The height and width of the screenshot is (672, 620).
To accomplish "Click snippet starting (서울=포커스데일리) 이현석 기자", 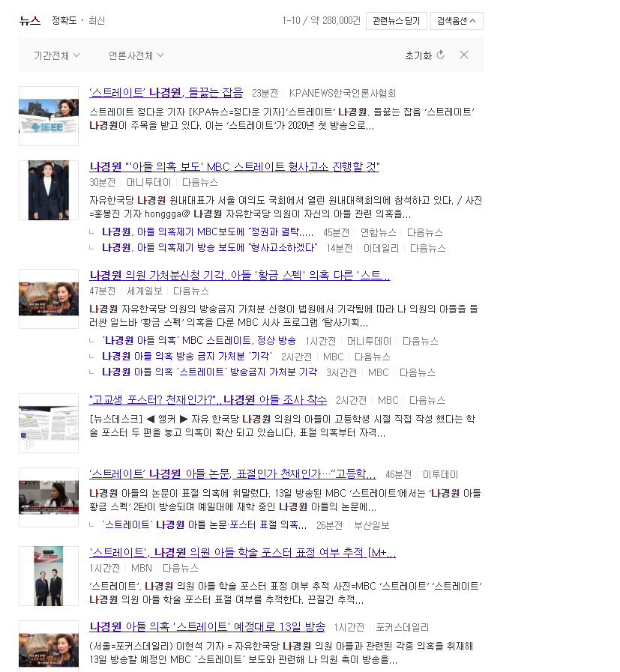I will click(x=281, y=653).
